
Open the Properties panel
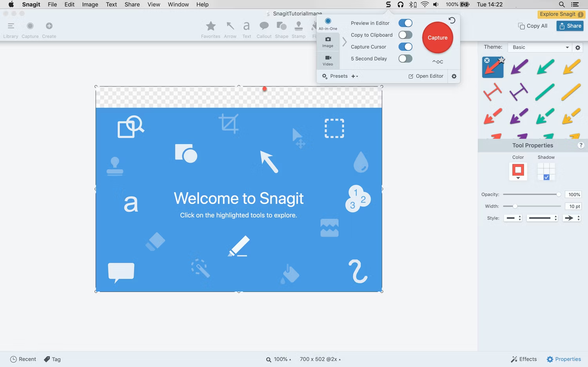click(x=564, y=359)
